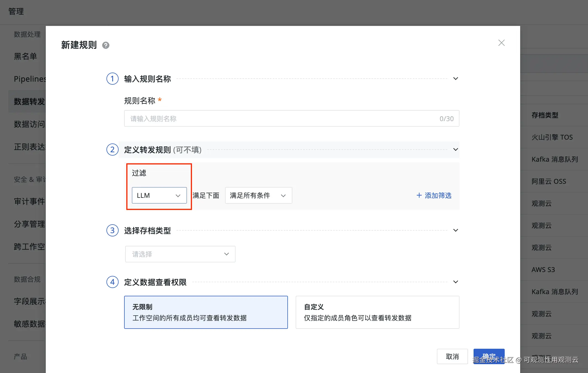Screen dimensions: 588x373
Task: Collapse the 定义数据查看权限 section chevron
Action: point(455,282)
